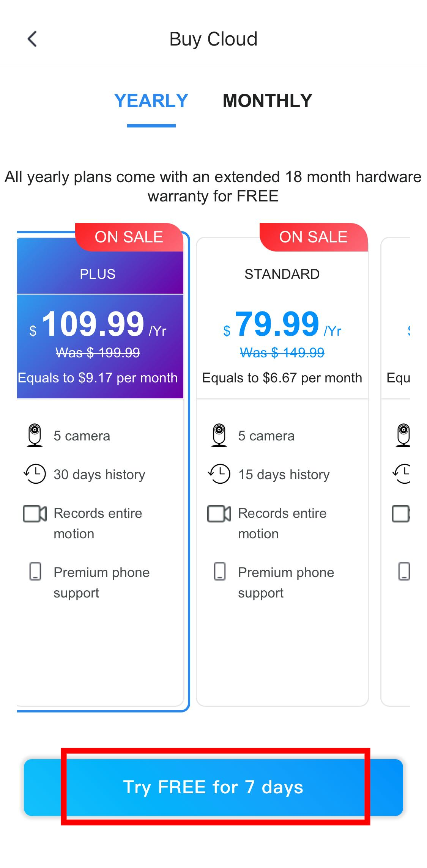Tap the $79.99 per year price
Screen dimensions: 427x868
277,324
